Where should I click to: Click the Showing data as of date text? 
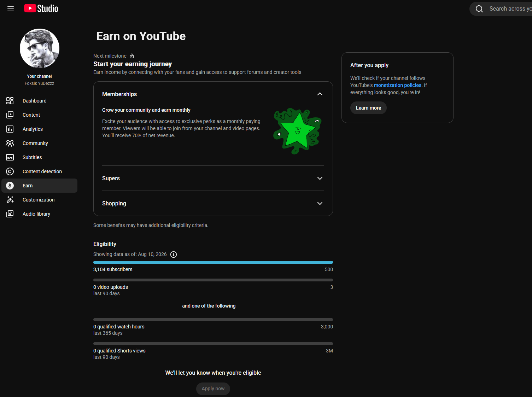point(130,255)
